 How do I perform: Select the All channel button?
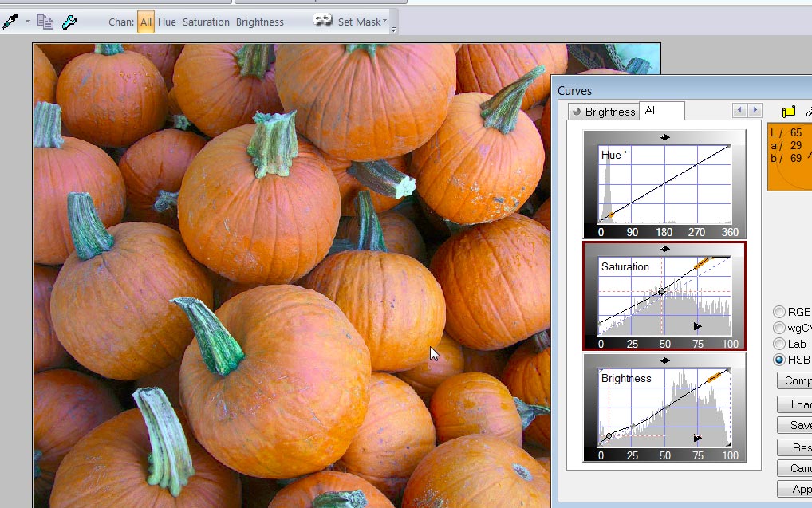pos(146,22)
